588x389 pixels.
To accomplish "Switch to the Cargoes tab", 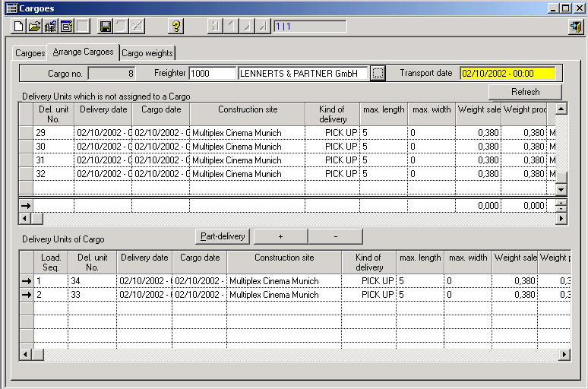I will [30, 53].
